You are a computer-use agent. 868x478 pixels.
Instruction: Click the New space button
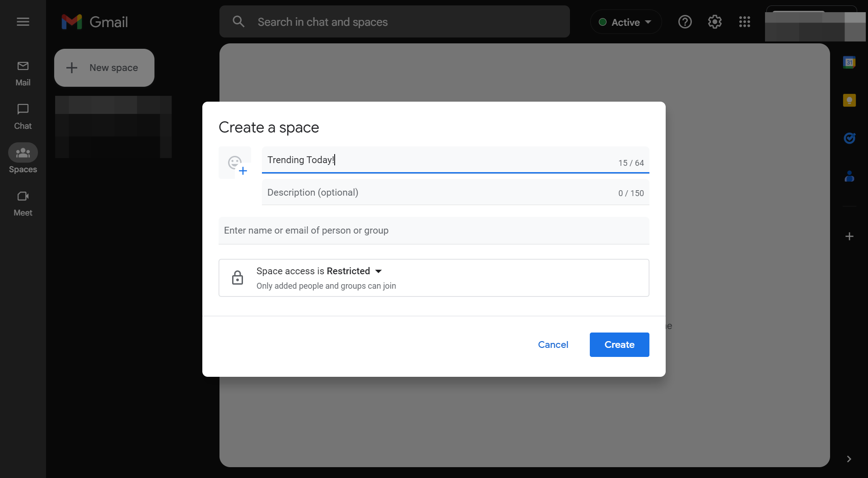tap(104, 68)
